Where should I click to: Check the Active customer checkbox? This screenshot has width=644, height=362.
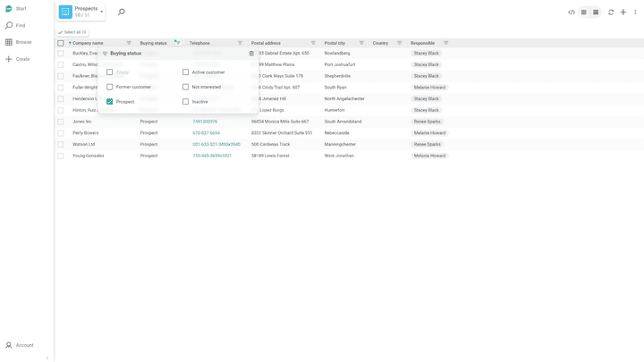point(186,72)
